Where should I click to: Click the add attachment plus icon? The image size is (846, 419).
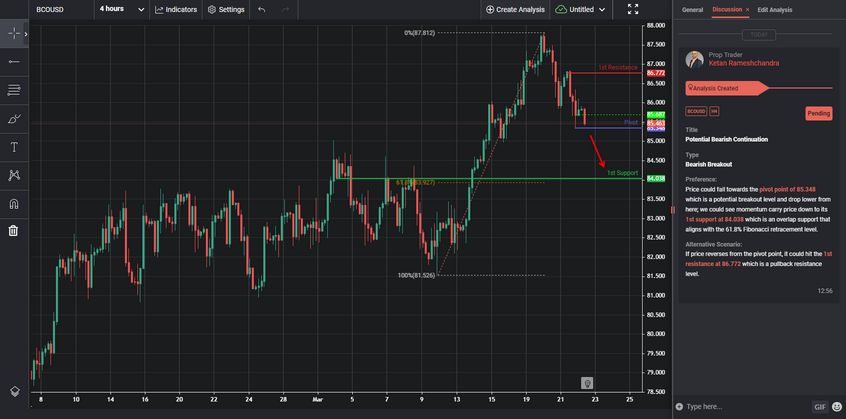tap(679, 407)
